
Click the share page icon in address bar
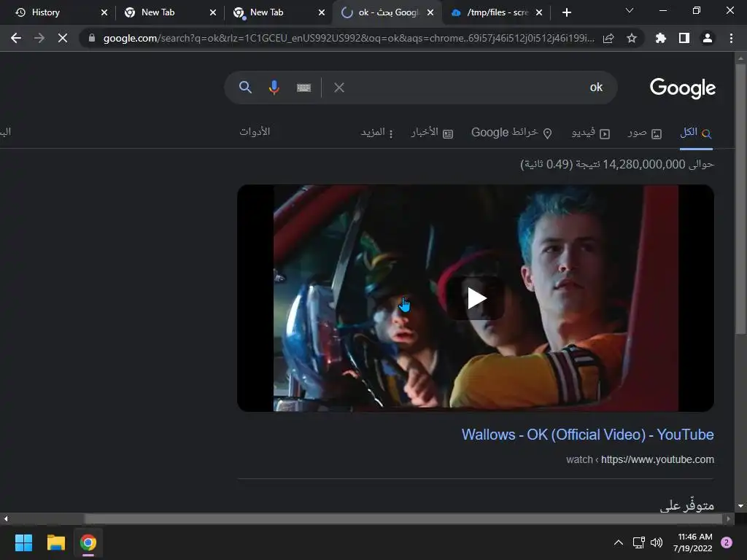click(608, 38)
